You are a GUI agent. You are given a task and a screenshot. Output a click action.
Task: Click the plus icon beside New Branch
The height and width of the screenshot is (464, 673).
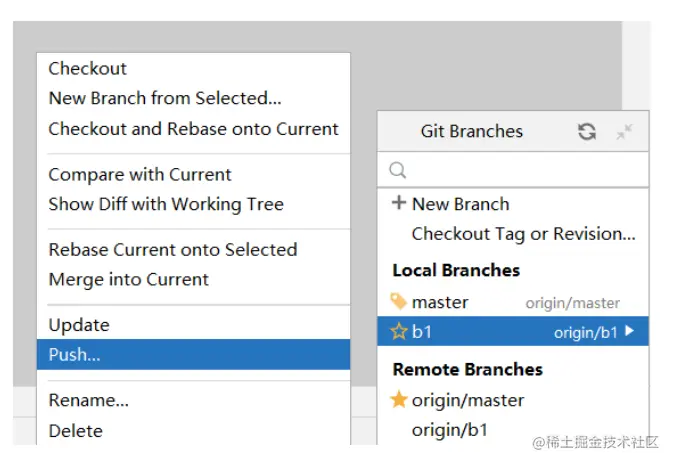click(399, 203)
